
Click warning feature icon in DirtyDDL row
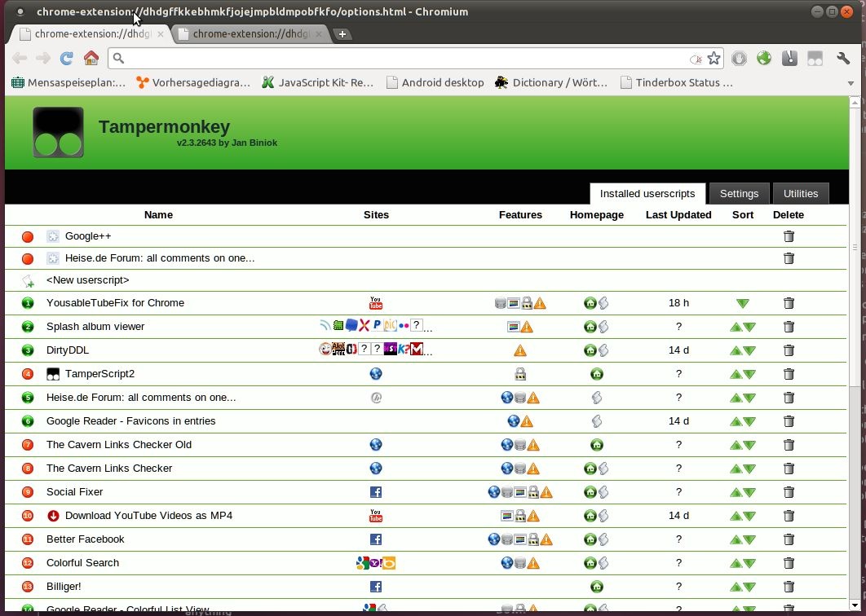[x=519, y=350]
